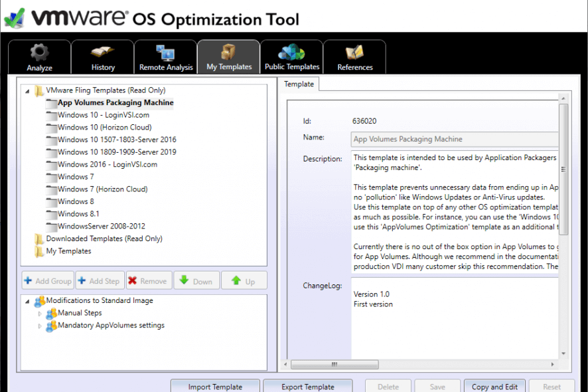Click the vertical scrollbar thumb in Template panel
This screenshot has width=588, height=392.
tap(563, 169)
